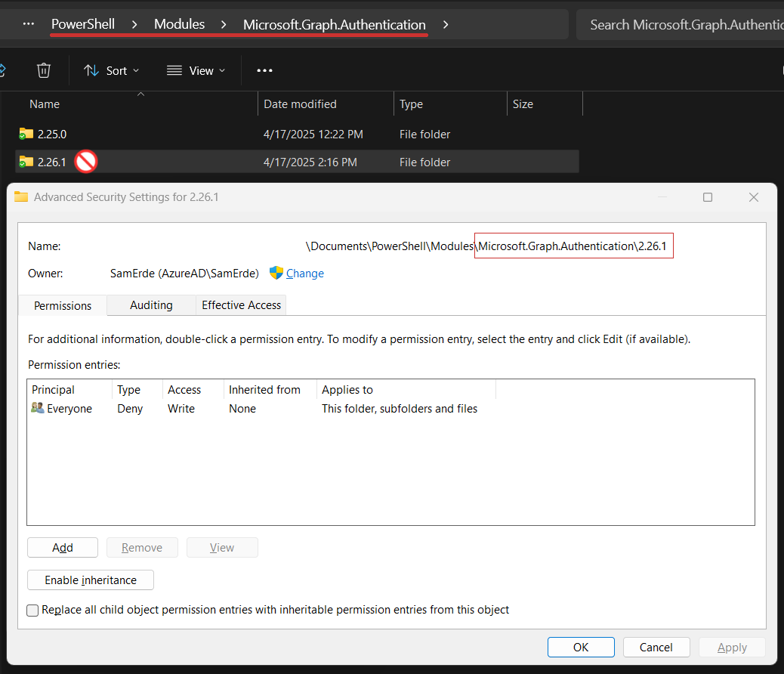The height and width of the screenshot is (674, 784).
Task: Click the Delete trash can icon
Action: [44, 70]
